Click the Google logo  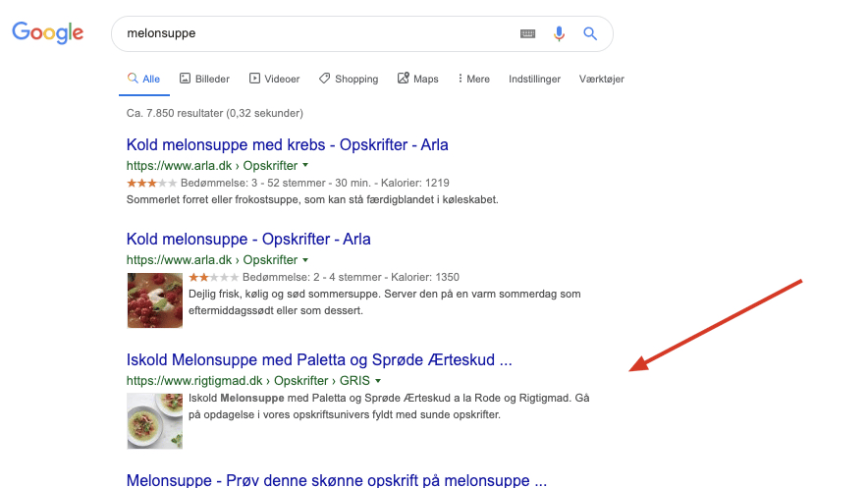click(48, 33)
